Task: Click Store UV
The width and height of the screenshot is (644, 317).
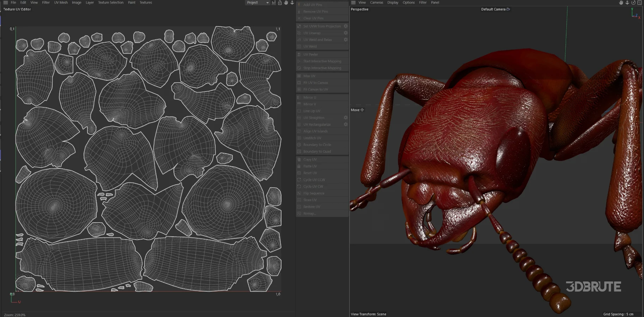Action: 322,200
